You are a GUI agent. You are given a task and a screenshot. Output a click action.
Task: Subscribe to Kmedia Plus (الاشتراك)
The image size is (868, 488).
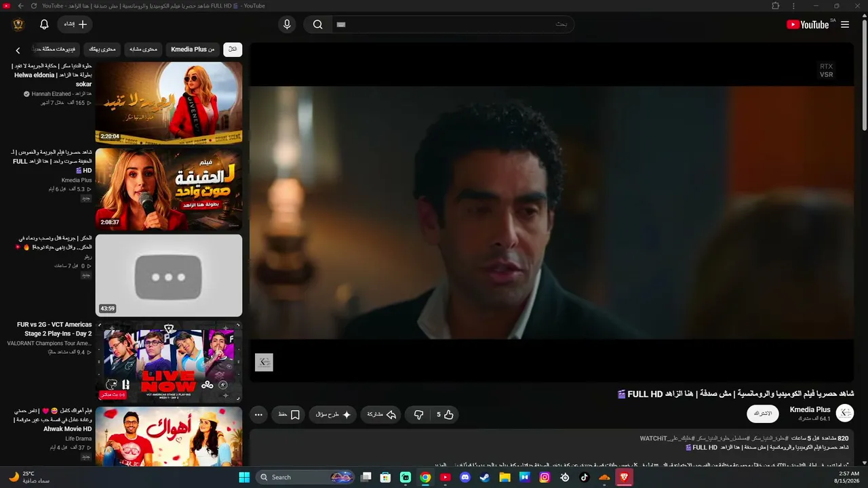click(763, 413)
